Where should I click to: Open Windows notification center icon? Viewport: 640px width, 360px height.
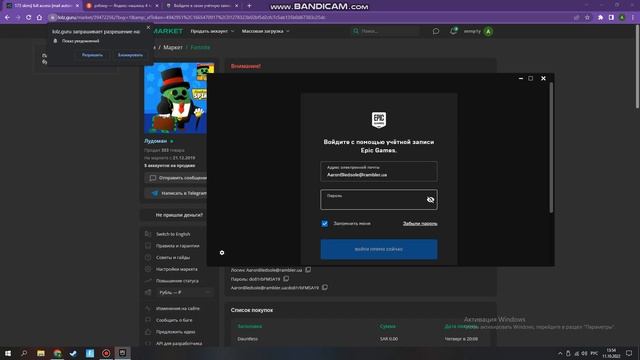click(629, 353)
